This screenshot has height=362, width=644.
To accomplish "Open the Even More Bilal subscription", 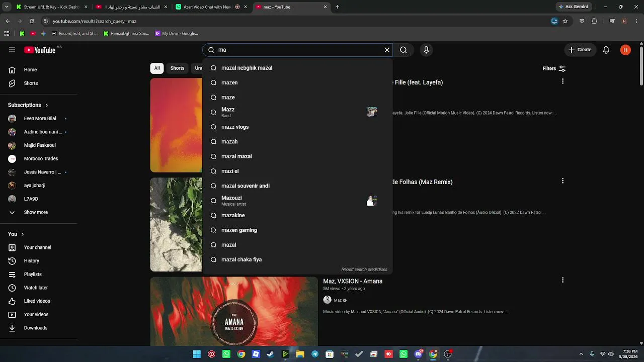I will pos(39,118).
